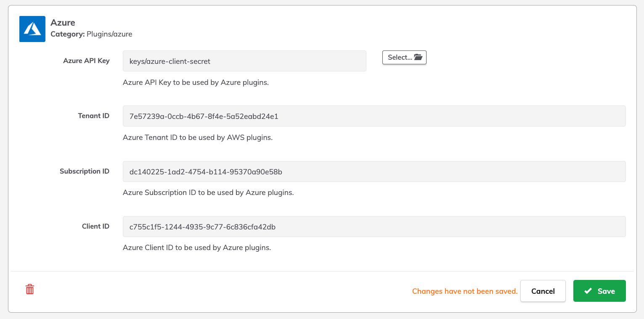Screen dimensions: 644x319
Task: Save the Azure plugin configuration
Action: click(599, 291)
